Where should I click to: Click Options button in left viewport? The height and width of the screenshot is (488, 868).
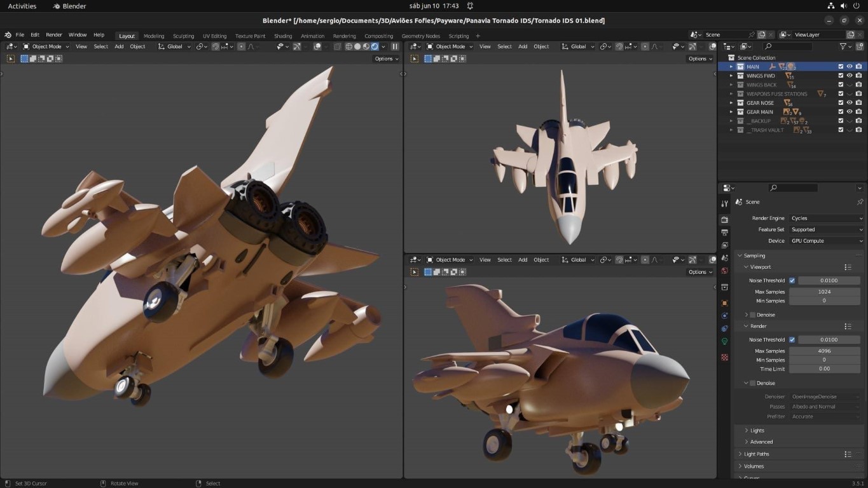386,58
